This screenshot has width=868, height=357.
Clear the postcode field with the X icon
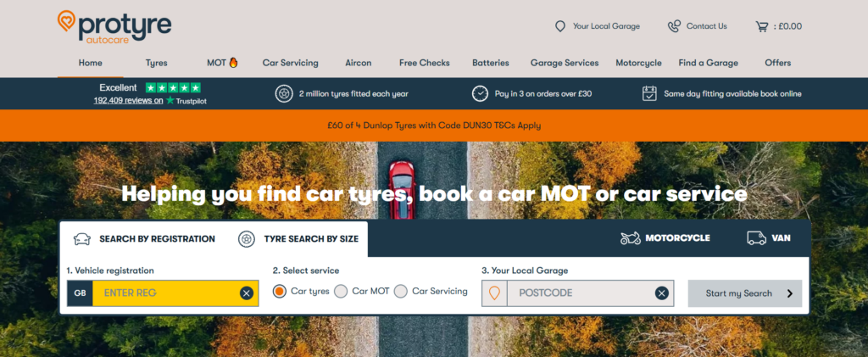[661, 293]
